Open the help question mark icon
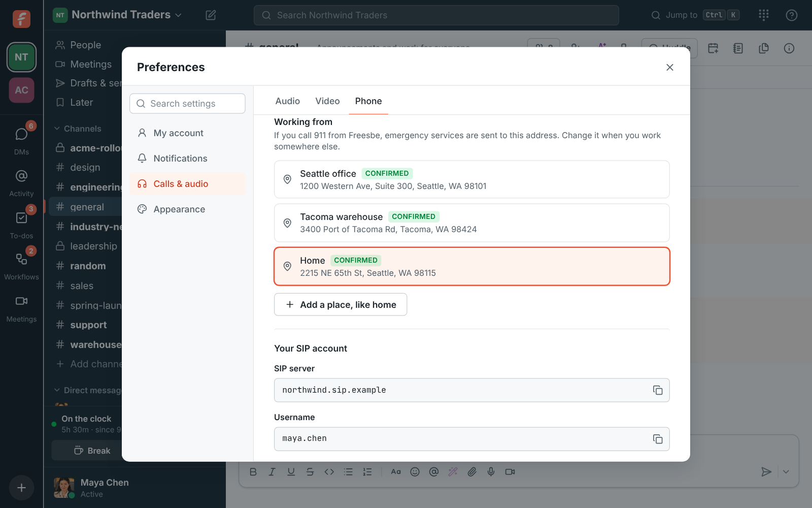 coord(791,15)
